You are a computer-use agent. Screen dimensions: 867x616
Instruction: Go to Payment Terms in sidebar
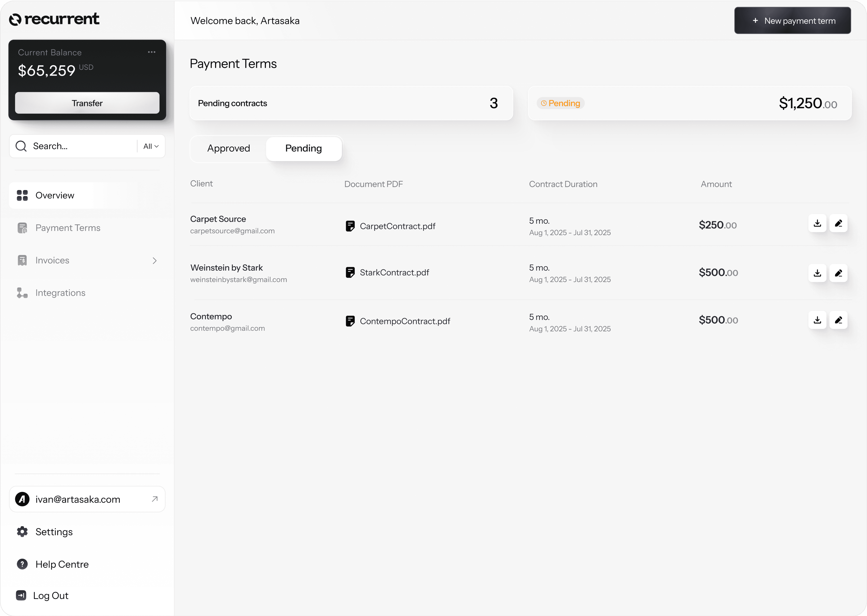pyautogui.click(x=68, y=228)
